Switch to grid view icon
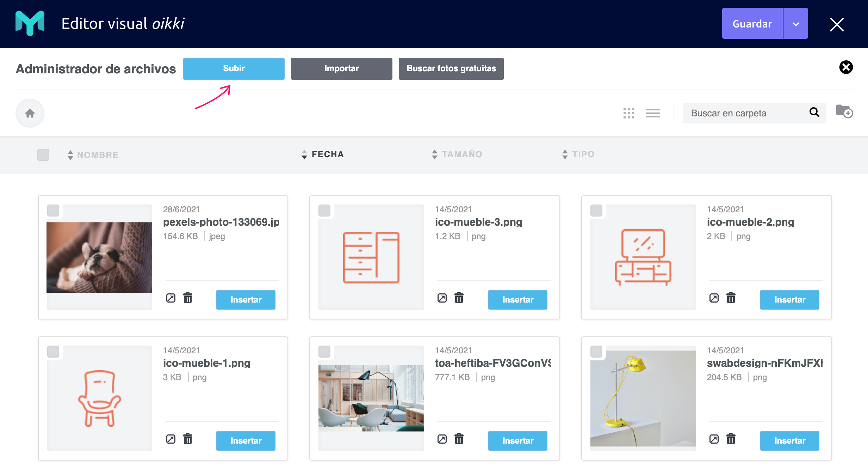The width and height of the screenshot is (868, 469). pyautogui.click(x=628, y=113)
